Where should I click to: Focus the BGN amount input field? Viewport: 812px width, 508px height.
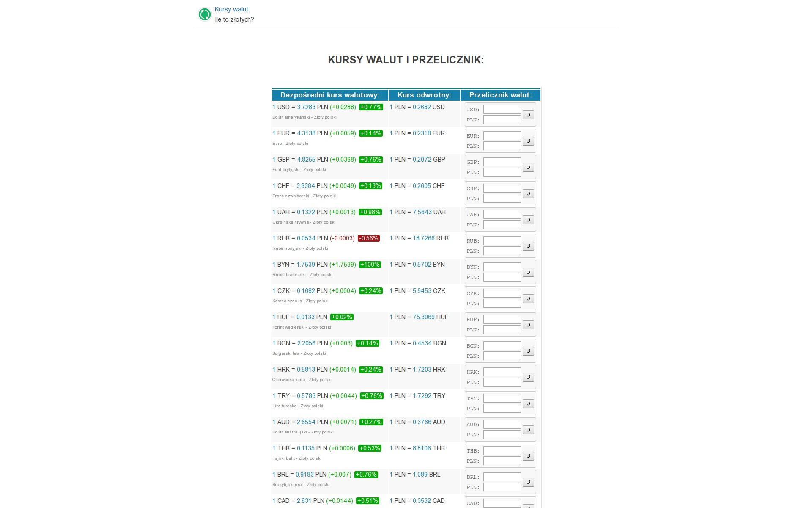pos(502,346)
